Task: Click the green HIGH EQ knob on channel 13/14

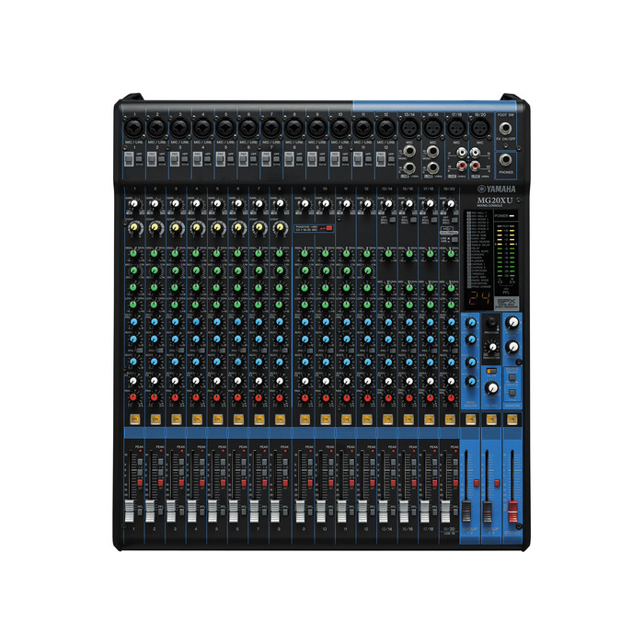Action: (388, 254)
